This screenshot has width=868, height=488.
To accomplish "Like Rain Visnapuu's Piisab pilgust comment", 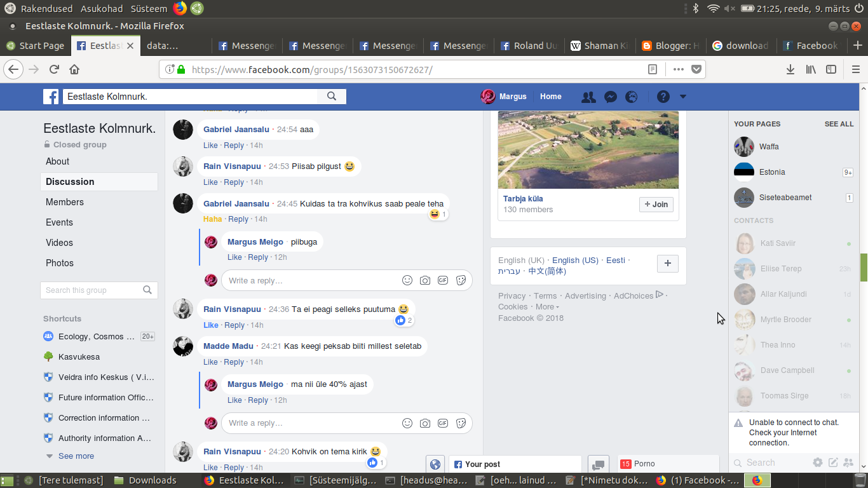I will click(x=210, y=182).
